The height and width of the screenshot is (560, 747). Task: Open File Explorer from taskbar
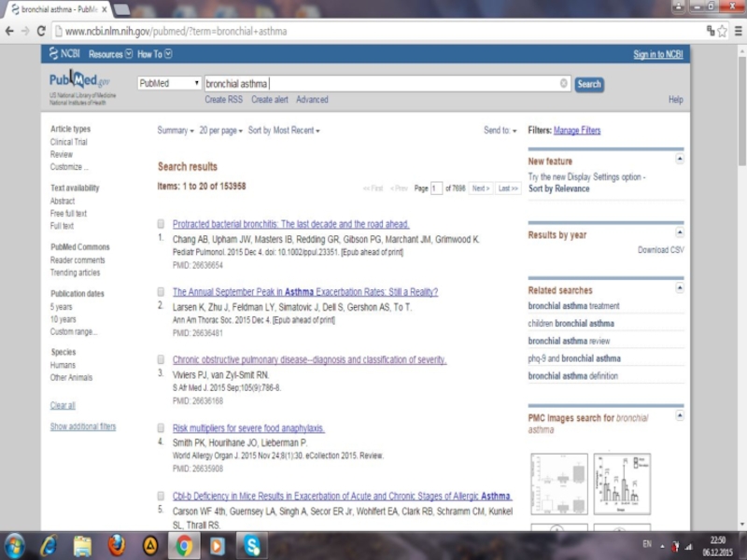82,546
